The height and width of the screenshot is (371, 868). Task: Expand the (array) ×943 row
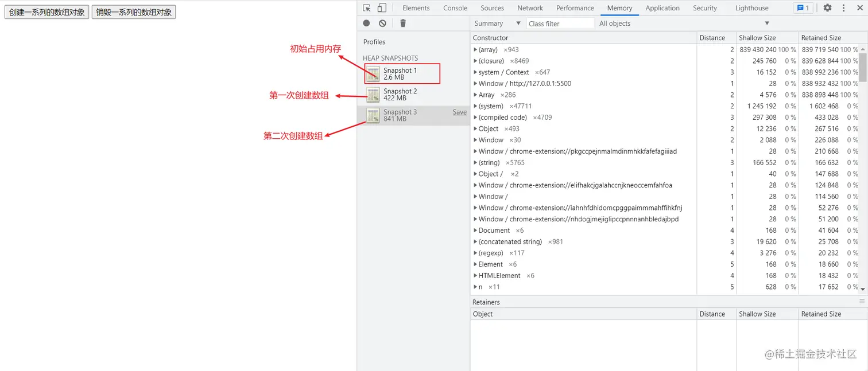point(475,50)
